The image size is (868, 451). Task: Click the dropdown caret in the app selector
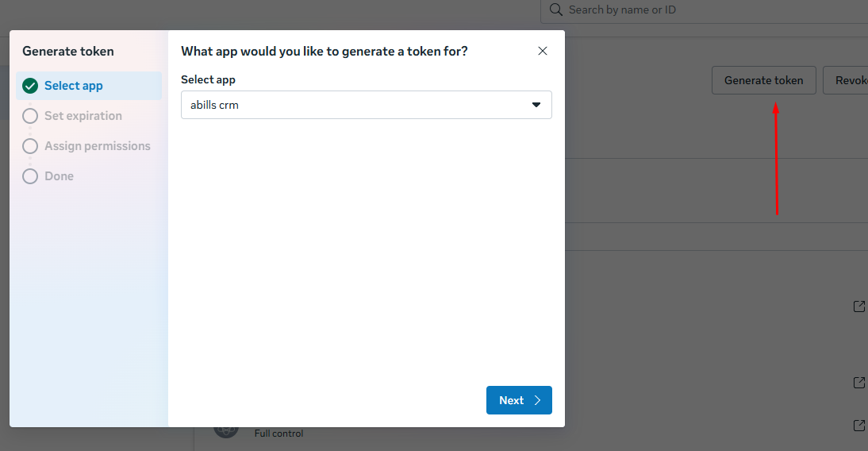pos(536,105)
